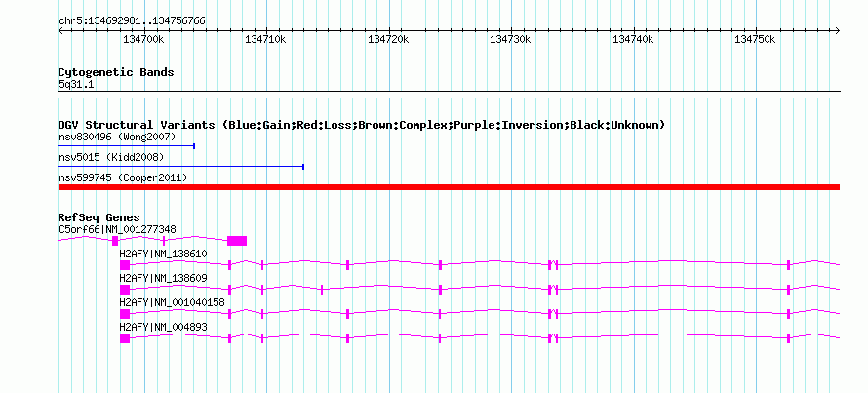Click the large last exon of C5orf66
This screenshot has height=393, width=868.
pos(237,240)
